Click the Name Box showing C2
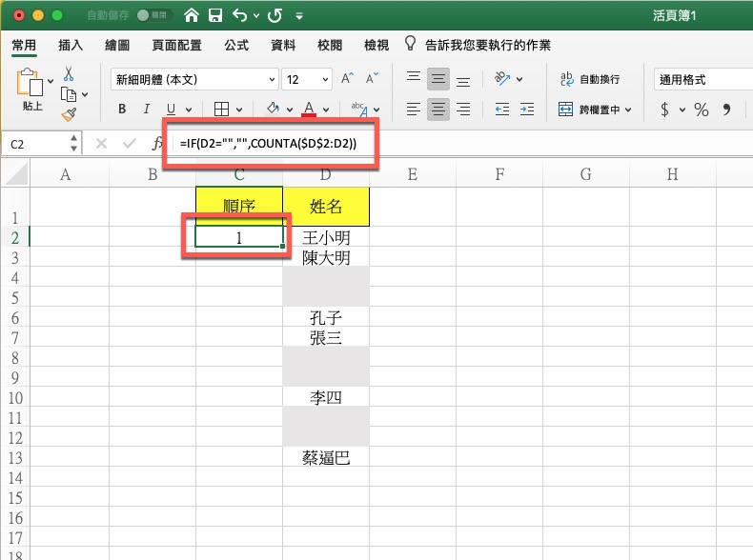This screenshot has height=560, width=753. point(40,144)
